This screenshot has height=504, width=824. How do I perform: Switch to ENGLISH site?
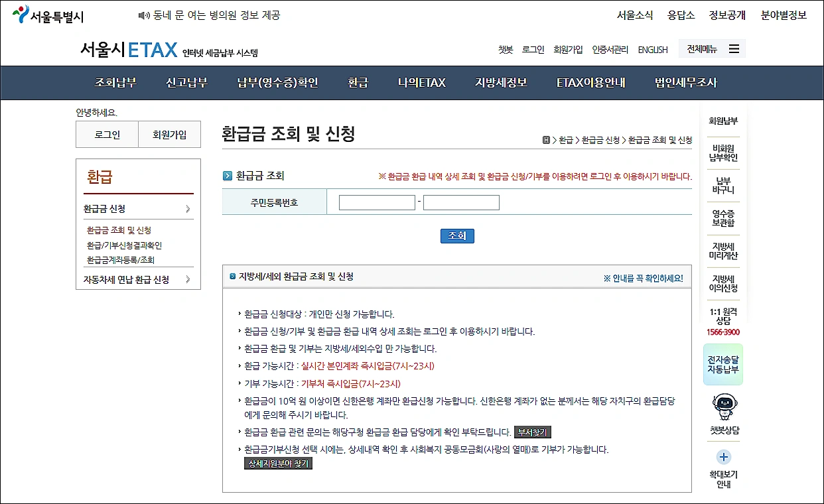(x=653, y=50)
